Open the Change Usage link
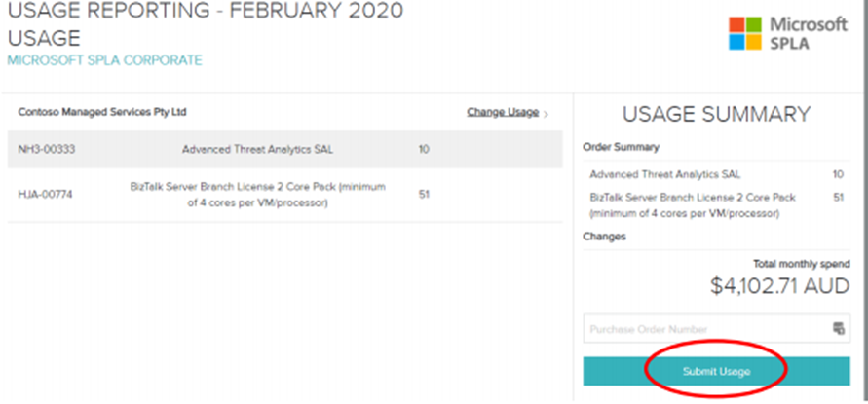 [x=503, y=112]
